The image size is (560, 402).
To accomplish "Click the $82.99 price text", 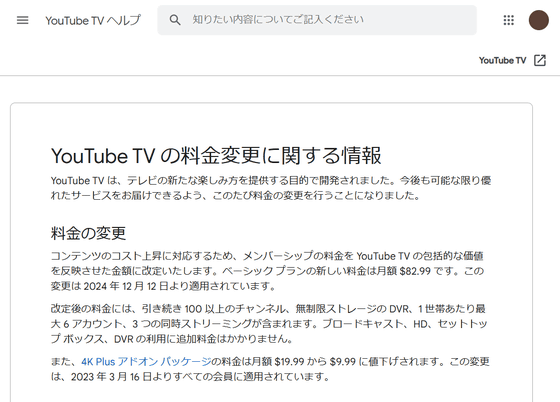I will tap(415, 271).
